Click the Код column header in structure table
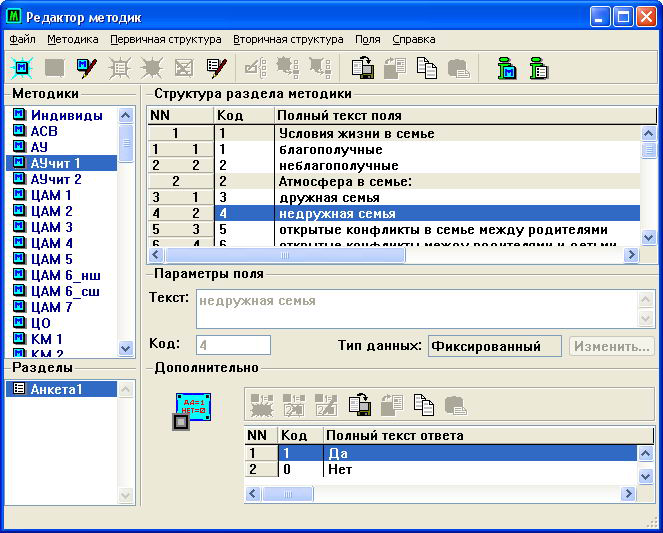The width and height of the screenshot is (663, 533). (x=244, y=115)
